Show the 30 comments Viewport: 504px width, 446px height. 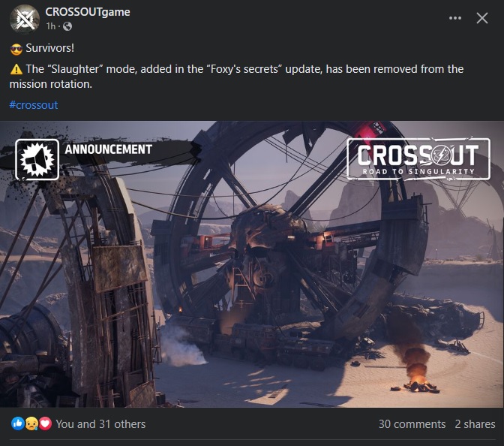coord(412,424)
